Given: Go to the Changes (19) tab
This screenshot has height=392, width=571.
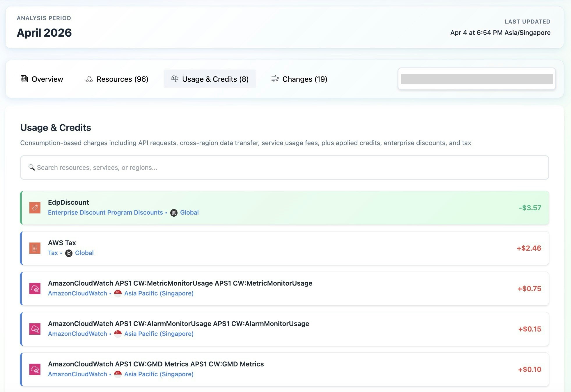Looking at the screenshot, I should [299, 79].
